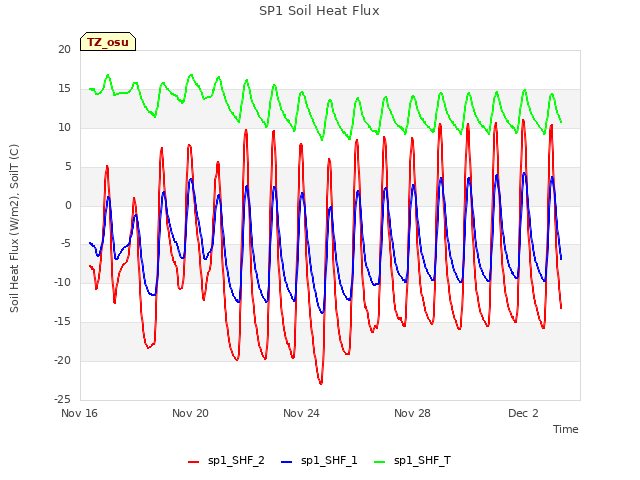The width and height of the screenshot is (640, 480).
Task: Click the chart title SP1 Soil Heat Flux
Action: point(319,11)
